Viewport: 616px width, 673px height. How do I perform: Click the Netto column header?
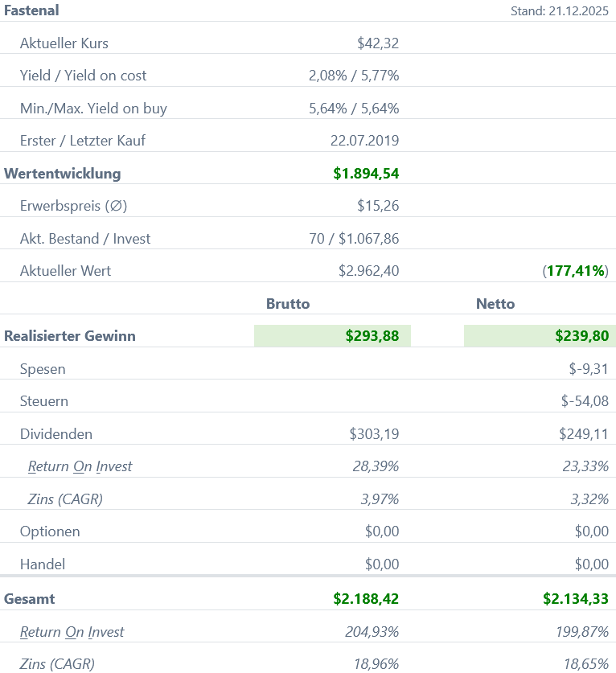495,304
